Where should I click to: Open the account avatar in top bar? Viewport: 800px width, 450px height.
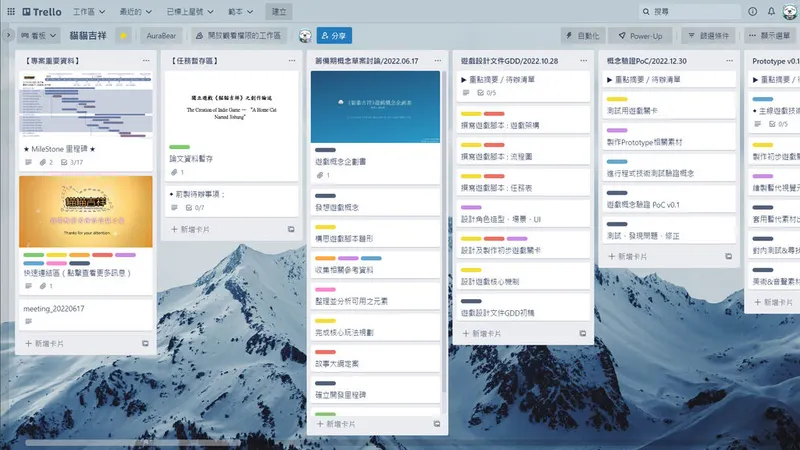[x=790, y=11]
